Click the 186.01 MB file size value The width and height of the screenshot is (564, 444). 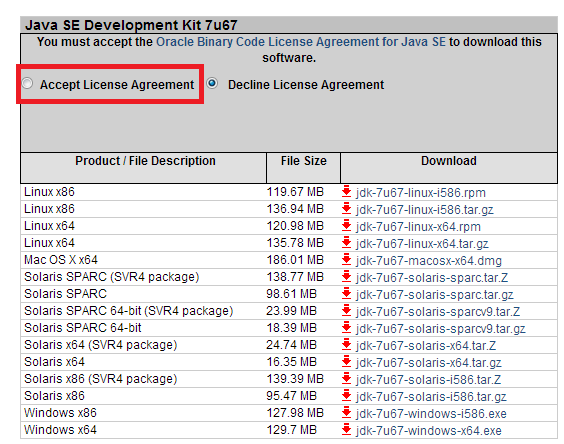tap(295, 260)
